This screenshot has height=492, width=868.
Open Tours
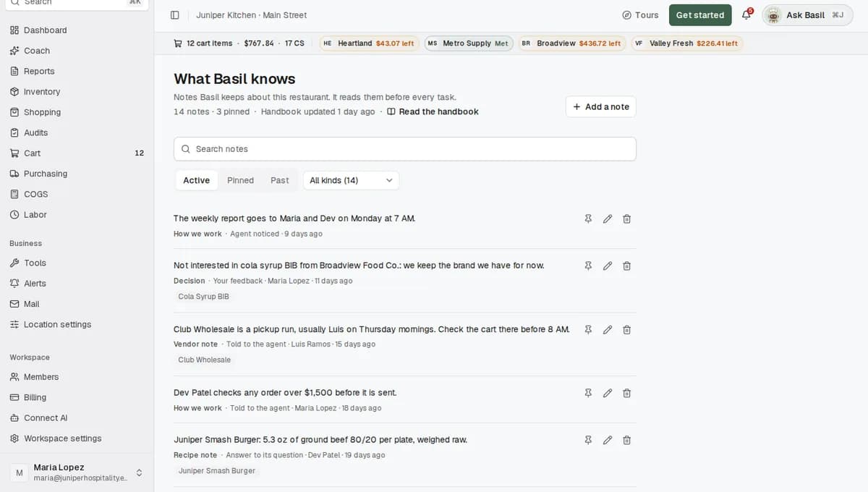[x=640, y=15]
